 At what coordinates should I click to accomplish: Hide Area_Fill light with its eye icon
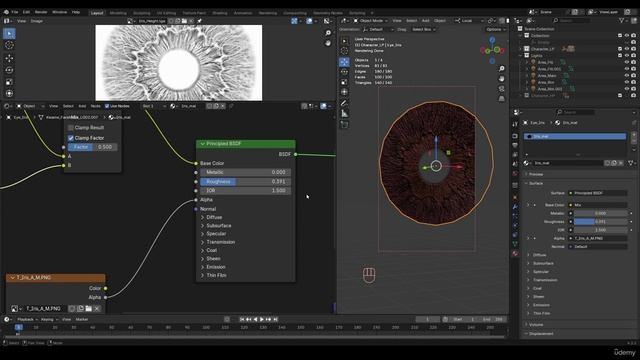(x=627, y=62)
